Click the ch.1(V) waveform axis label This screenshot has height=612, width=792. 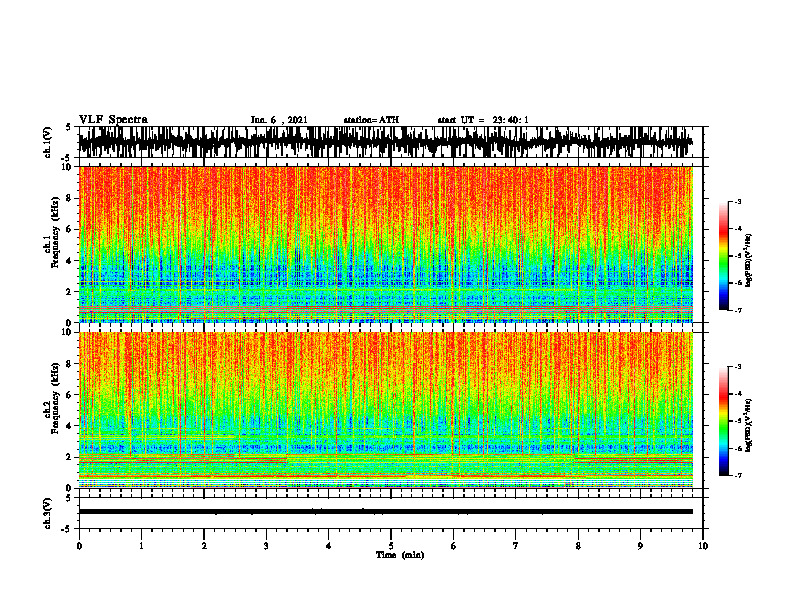[48, 142]
